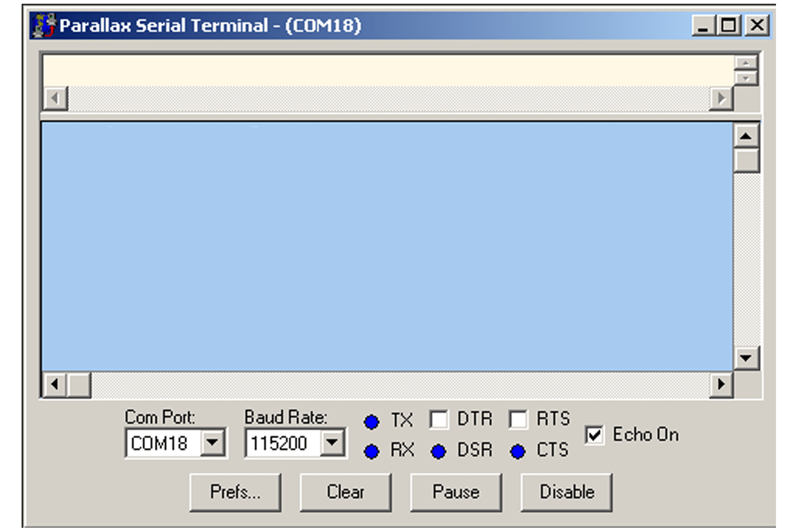This screenshot has width=798, height=532.
Task: Click the transmit pane scroll up arrow
Action: [x=746, y=63]
